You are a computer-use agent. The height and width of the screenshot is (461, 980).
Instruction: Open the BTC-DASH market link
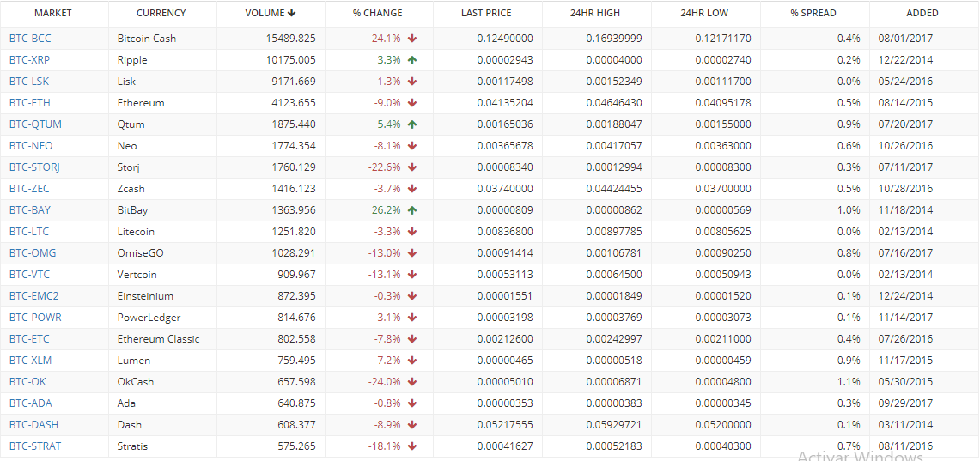coord(33,425)
